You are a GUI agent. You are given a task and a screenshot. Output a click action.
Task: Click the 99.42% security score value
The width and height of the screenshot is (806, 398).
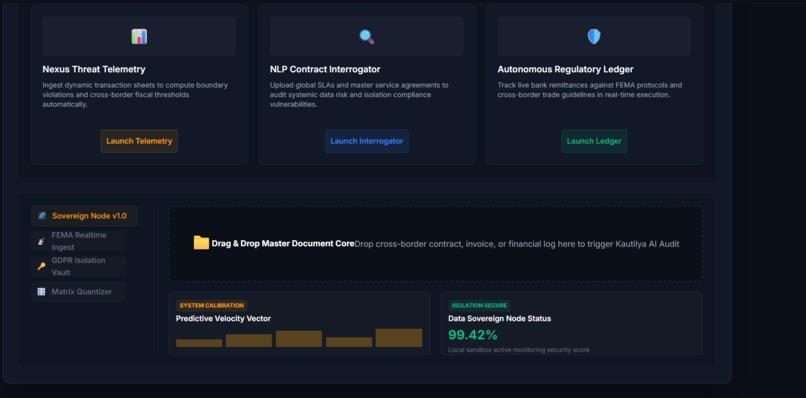click(473, 335)
